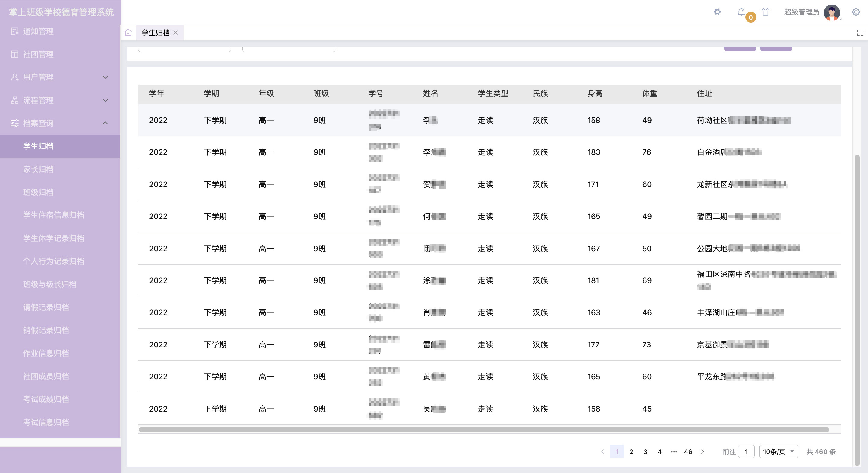868x473 pixels.
Task: Click the 社团管理 sidebar icon
Action: click(14, 54)
